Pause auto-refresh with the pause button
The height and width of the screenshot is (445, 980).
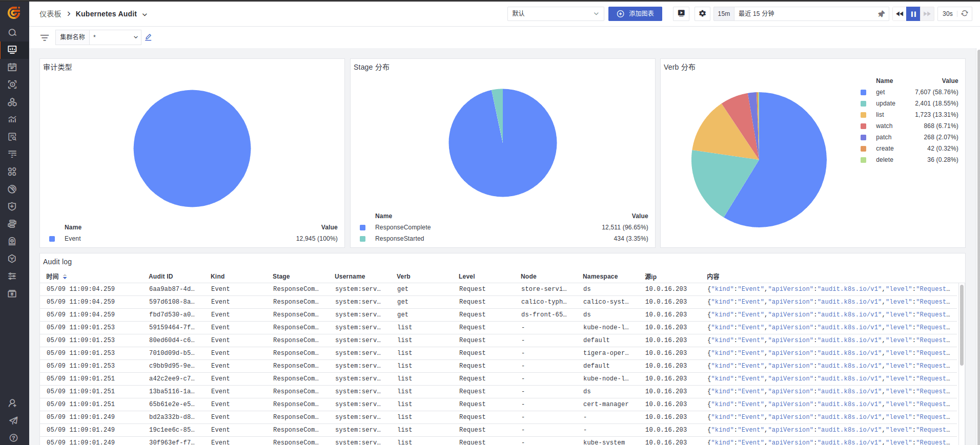coord(913,14)
